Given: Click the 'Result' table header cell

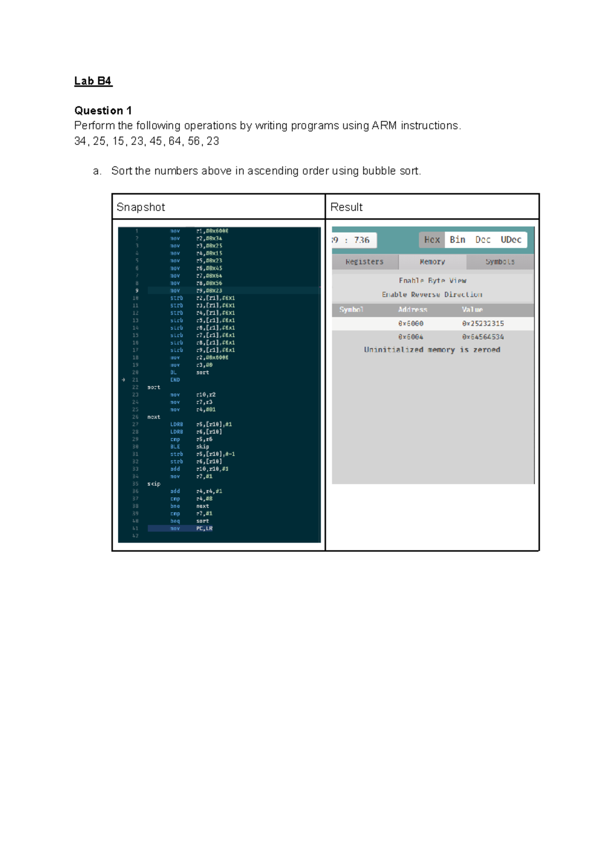Looking at the screenshot, I should click(x=433, y=207).
